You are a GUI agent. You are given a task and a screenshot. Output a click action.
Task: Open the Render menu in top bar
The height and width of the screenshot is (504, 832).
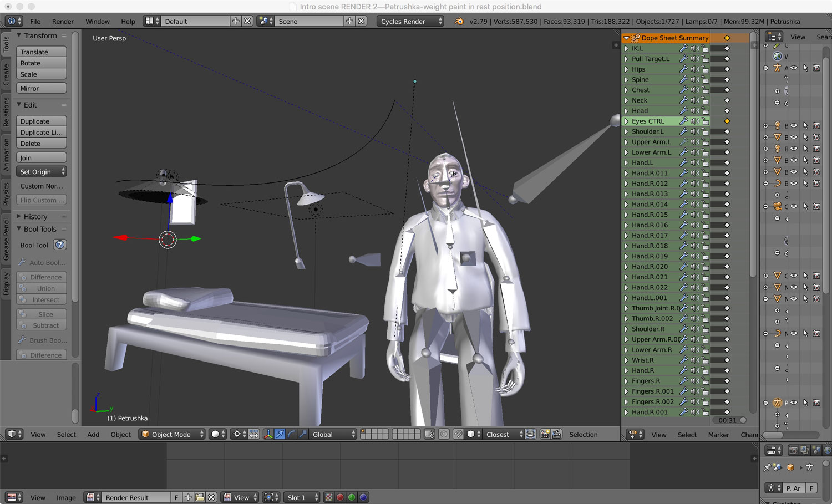[x=63, y=21]
